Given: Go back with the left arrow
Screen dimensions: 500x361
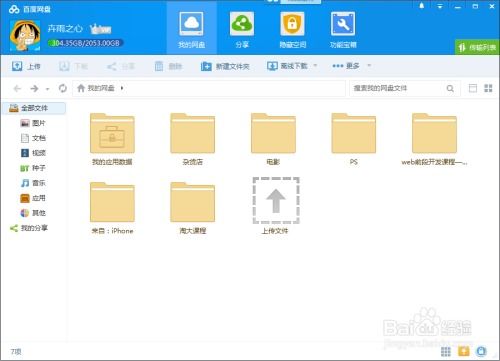Looking at the screenshot, I should (17, 88).
